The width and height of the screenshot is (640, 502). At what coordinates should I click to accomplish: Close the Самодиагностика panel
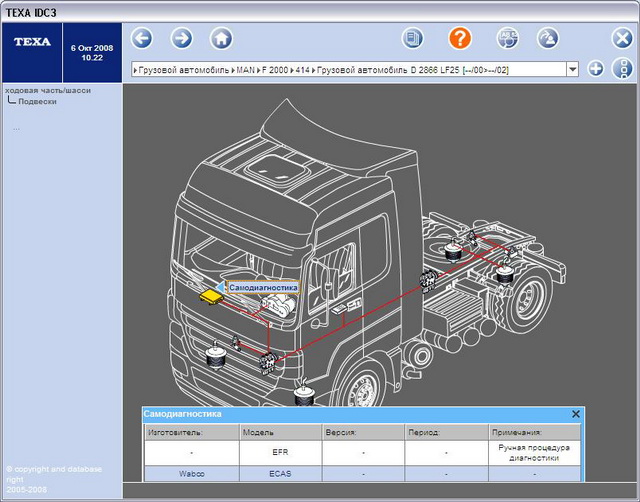point(576,414)
